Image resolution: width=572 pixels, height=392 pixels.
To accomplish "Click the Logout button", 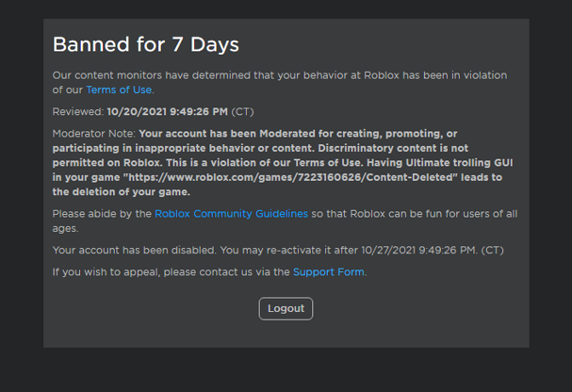I will pyautogui.click(x=286, y=308).
